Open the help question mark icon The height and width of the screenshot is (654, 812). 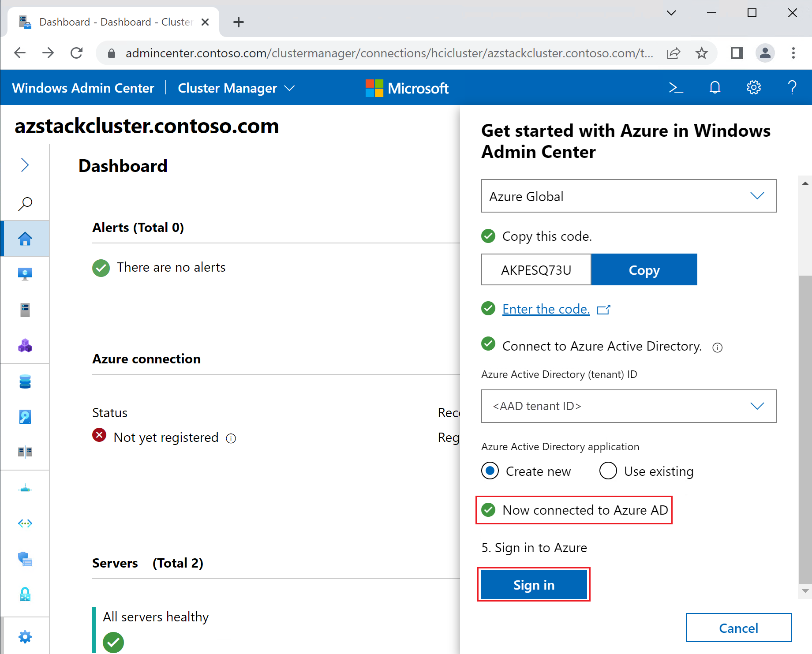(792, 88)
